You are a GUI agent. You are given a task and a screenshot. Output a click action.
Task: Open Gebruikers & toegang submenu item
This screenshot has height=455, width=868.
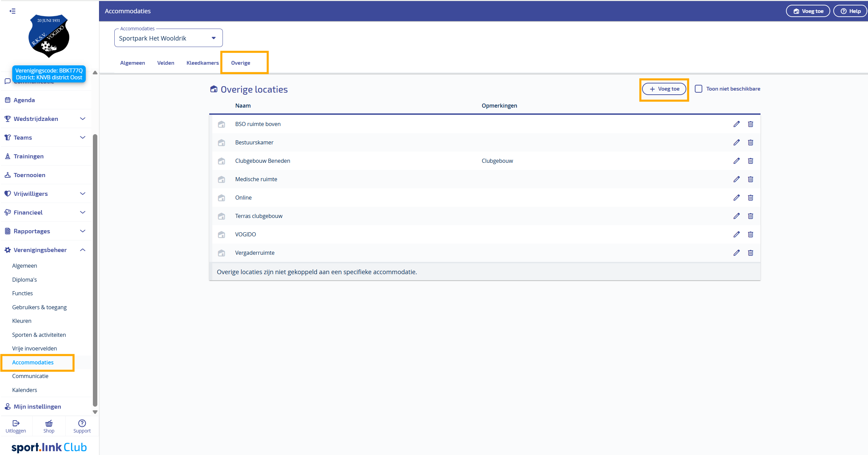pyautogui.click(x=39, y=307)
